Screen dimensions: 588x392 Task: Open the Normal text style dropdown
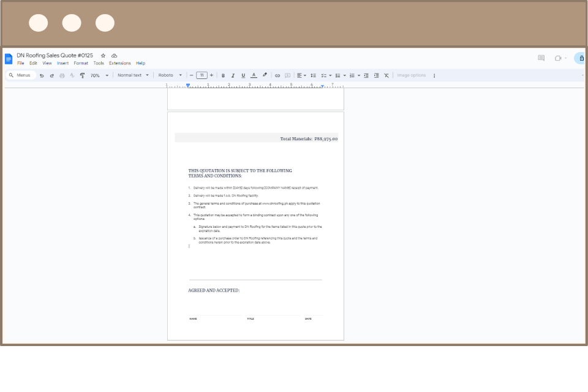coord(133,75)
